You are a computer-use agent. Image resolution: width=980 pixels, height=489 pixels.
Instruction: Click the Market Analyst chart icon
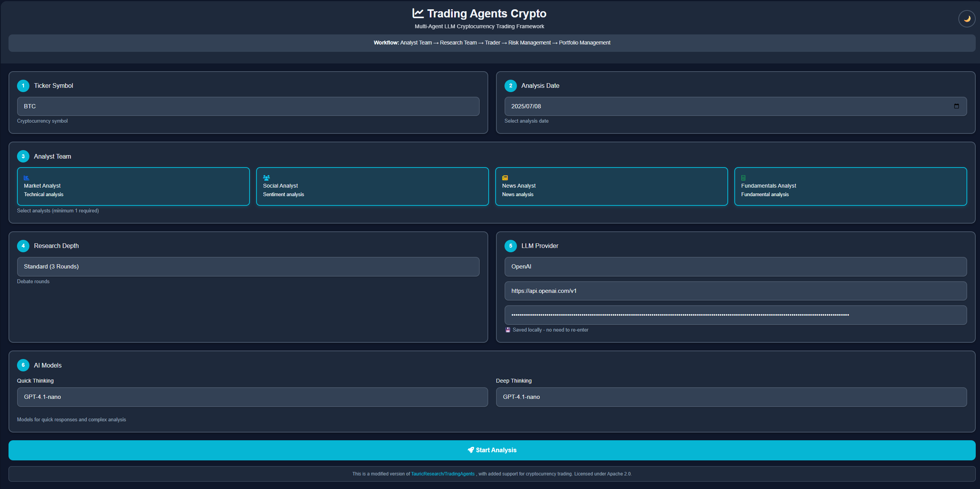click(x=27, y=178)
